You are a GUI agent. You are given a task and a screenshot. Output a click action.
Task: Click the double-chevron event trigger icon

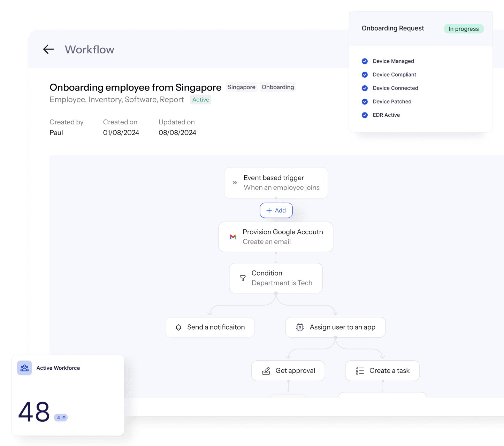(235, 183)
